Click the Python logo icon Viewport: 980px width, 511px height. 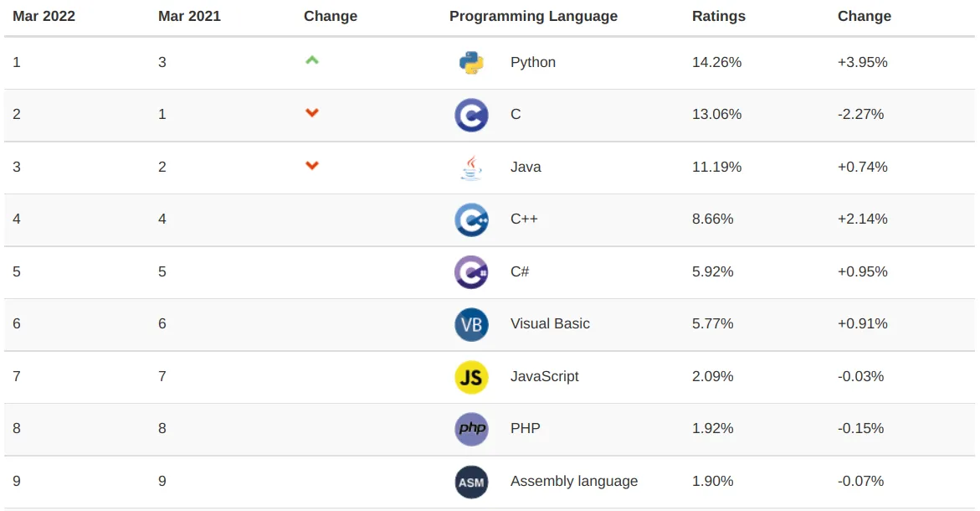[x=471, y=63]
